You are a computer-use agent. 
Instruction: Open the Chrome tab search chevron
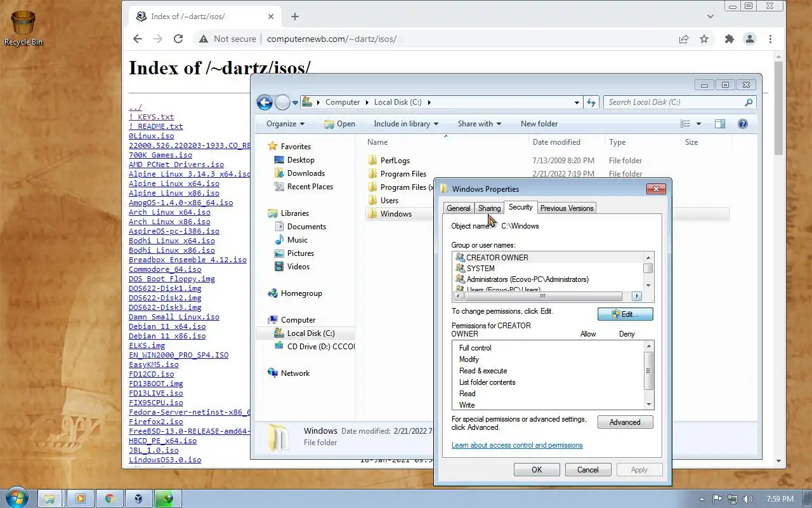pyautogui.click(x=710, y=17)
